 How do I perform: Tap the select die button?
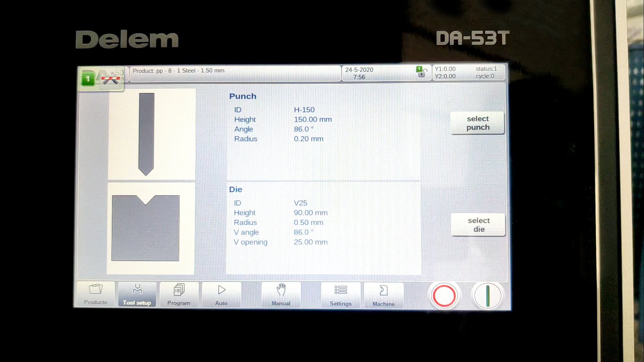tap(479, 225)
